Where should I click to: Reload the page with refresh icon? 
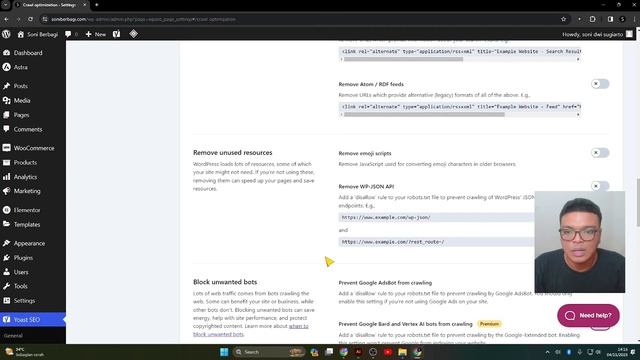(x=31, y=19)
